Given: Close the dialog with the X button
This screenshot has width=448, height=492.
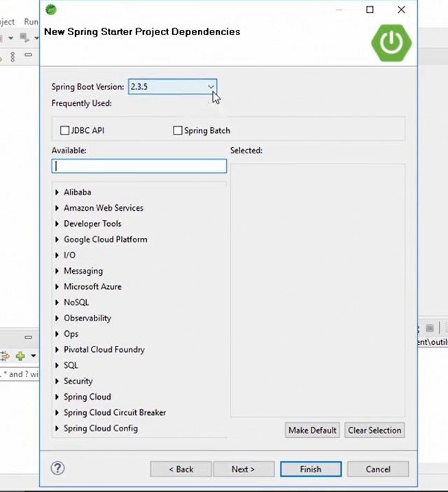Looking at the screenshot, I should point(401,10).
